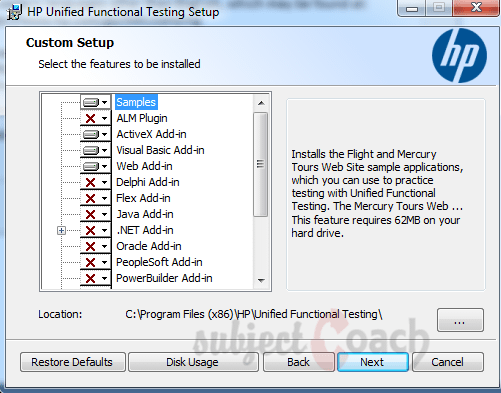Click the installer icon in the title bar

(14, 12)
